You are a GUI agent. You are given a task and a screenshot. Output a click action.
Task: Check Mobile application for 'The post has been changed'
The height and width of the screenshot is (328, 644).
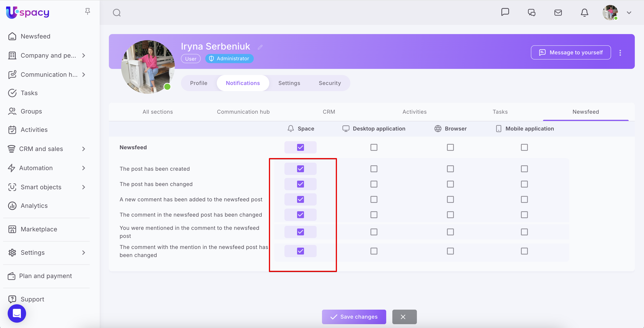pyautogui.click(x=524, y=184)
